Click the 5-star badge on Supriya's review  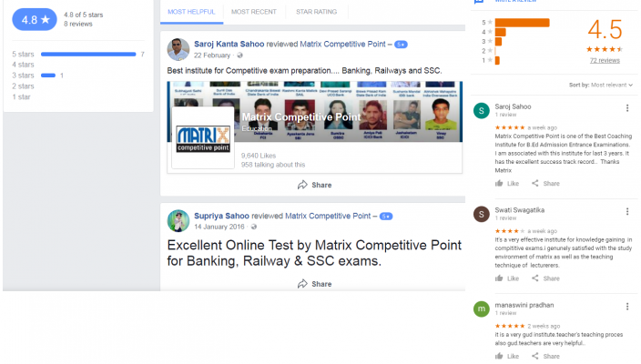point(386,216)
